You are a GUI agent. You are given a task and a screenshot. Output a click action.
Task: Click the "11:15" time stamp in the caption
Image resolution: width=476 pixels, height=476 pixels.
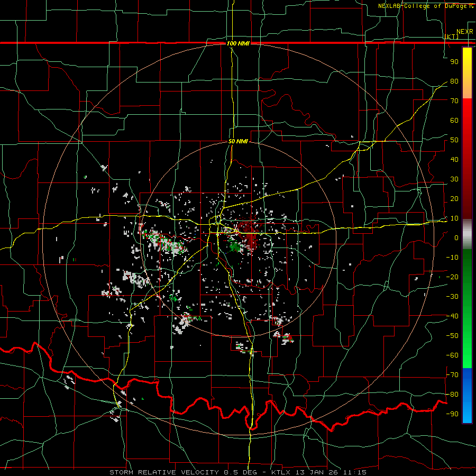[x=354, y=472]
